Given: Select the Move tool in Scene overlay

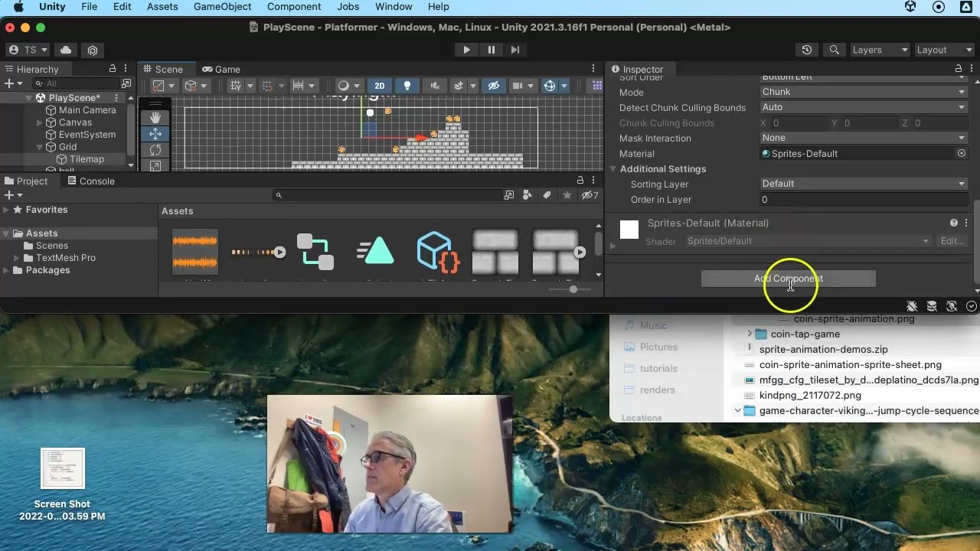Looking at the screenshot, I should tap(155, 134).
